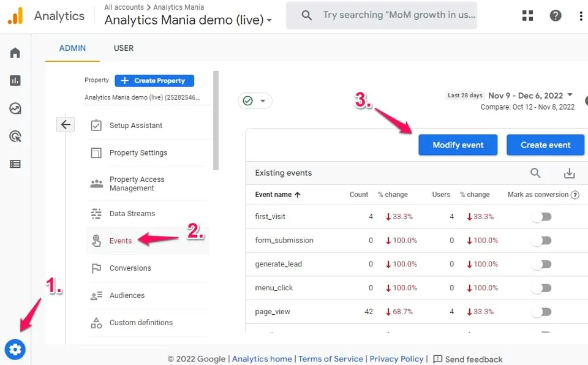The image size is (588, 365).
Task: Click the Google Analytics logo
Action: 16,16
